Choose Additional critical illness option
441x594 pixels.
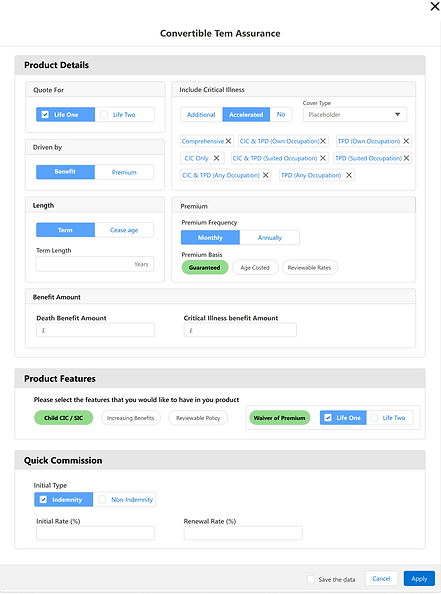201,114
